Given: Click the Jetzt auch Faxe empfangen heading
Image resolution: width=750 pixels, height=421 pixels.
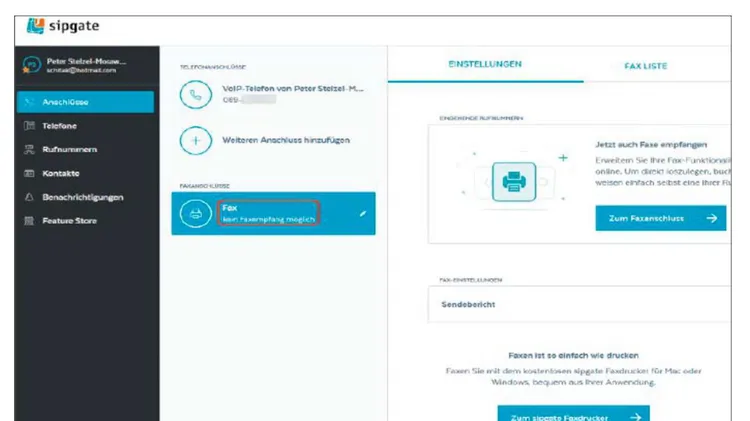Looking at the screenshot, I should click(651, 144).
